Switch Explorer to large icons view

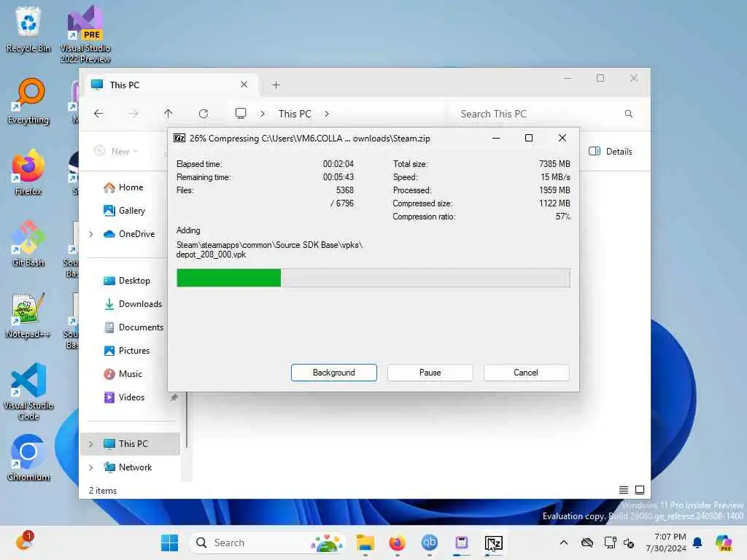click(640, 490)
